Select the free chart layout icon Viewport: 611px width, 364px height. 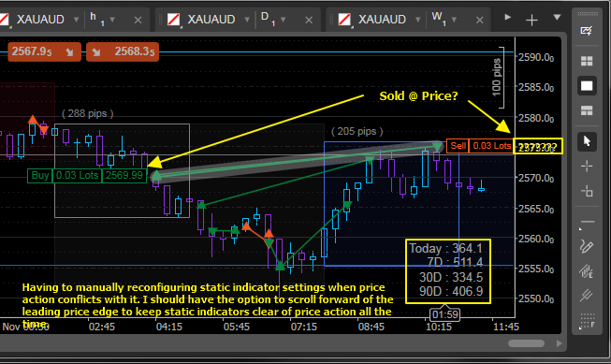(x=587, y=110)
